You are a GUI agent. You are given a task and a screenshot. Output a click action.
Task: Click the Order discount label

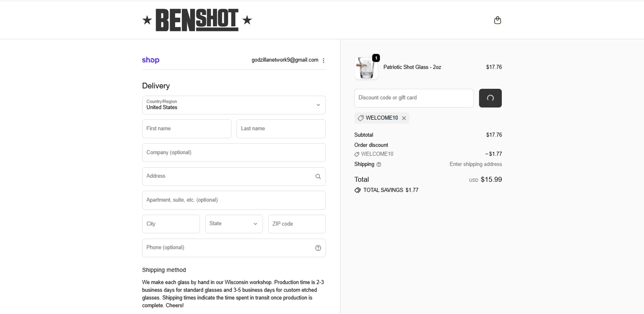click(371, 145)
